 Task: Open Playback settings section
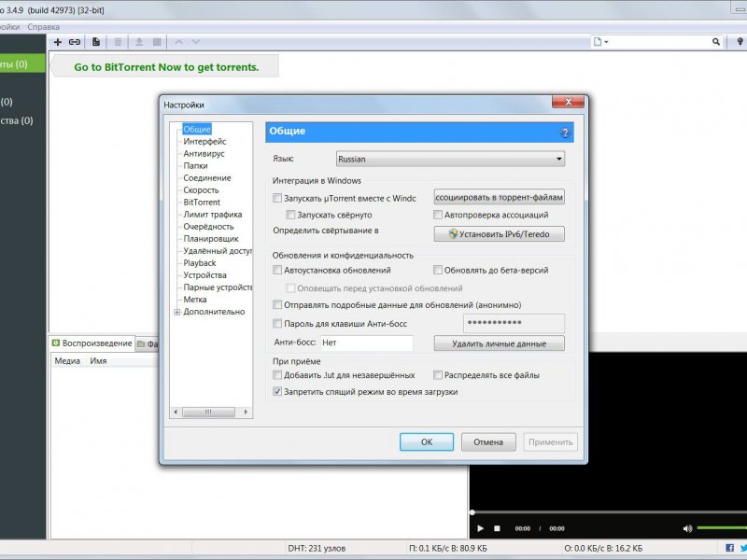click(x=200, y=263)
